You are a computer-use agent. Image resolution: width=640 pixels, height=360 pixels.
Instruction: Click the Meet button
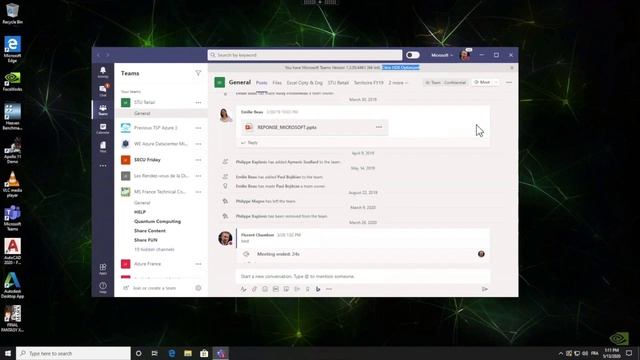482,82
